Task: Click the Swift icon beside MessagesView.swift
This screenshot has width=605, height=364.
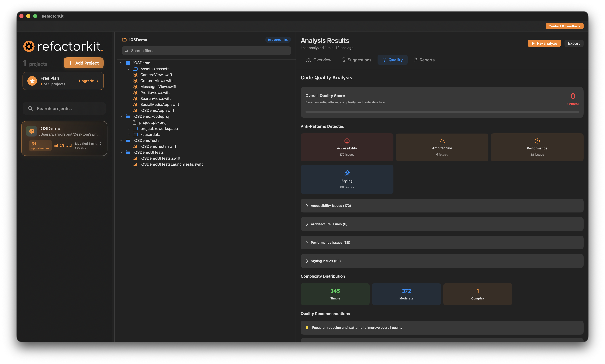Action: 135,87
